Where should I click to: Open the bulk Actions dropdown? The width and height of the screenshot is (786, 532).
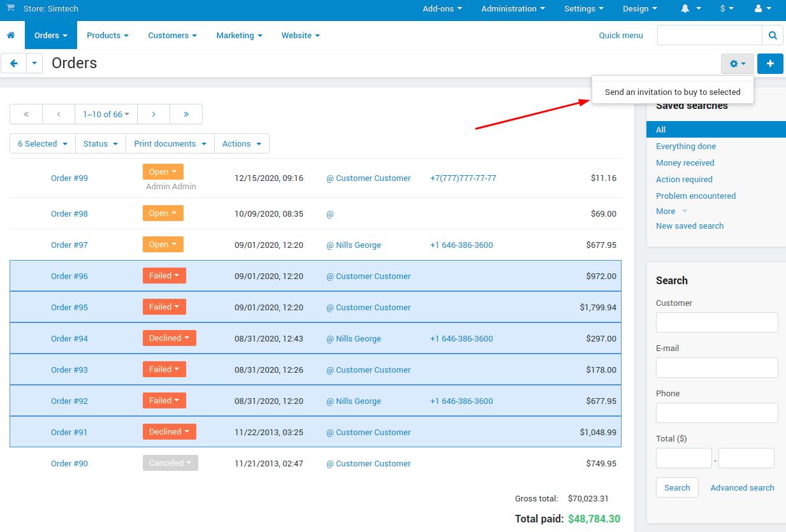tap(242, 143)
